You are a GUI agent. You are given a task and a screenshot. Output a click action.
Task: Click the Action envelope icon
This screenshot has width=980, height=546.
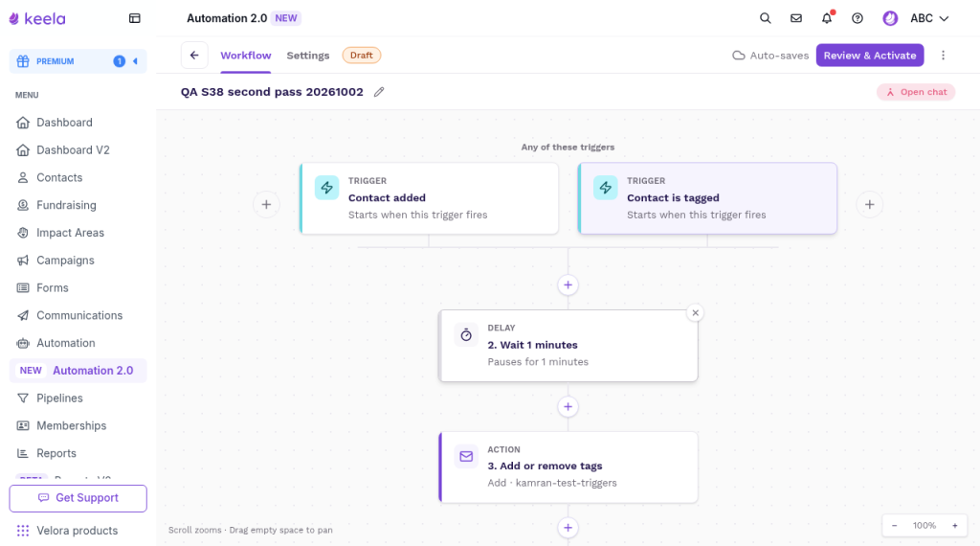(466, 457)
